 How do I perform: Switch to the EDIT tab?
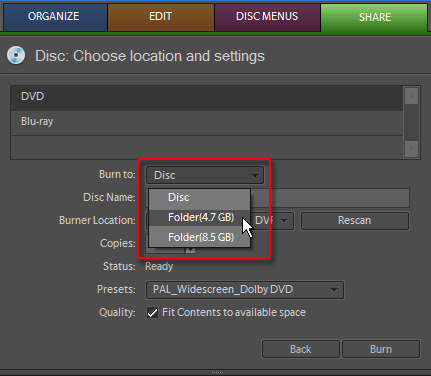click(160, 16)
